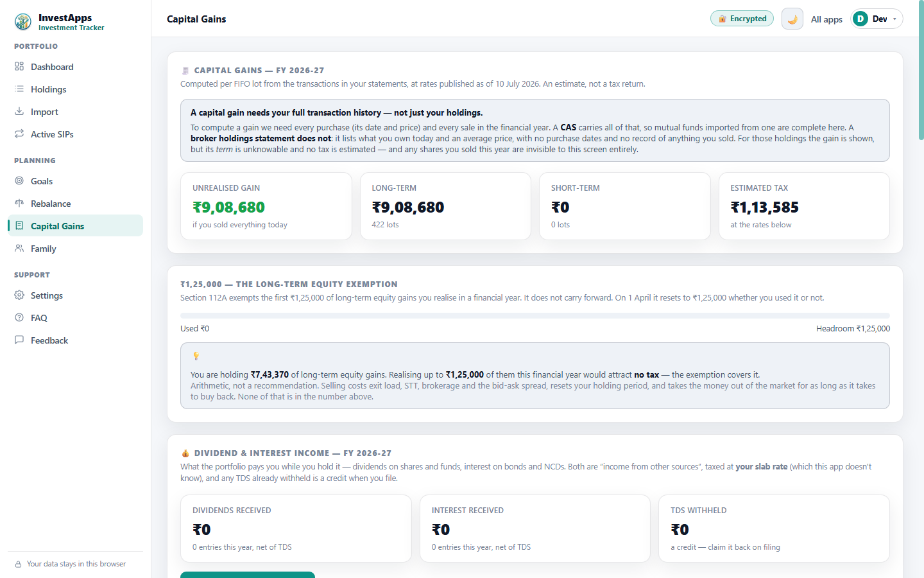The width and height of the screenshot is (924, 578).
Task: Click the Unrealised Gain ₹9,08,680 card
Action: [x=266, y=206]
